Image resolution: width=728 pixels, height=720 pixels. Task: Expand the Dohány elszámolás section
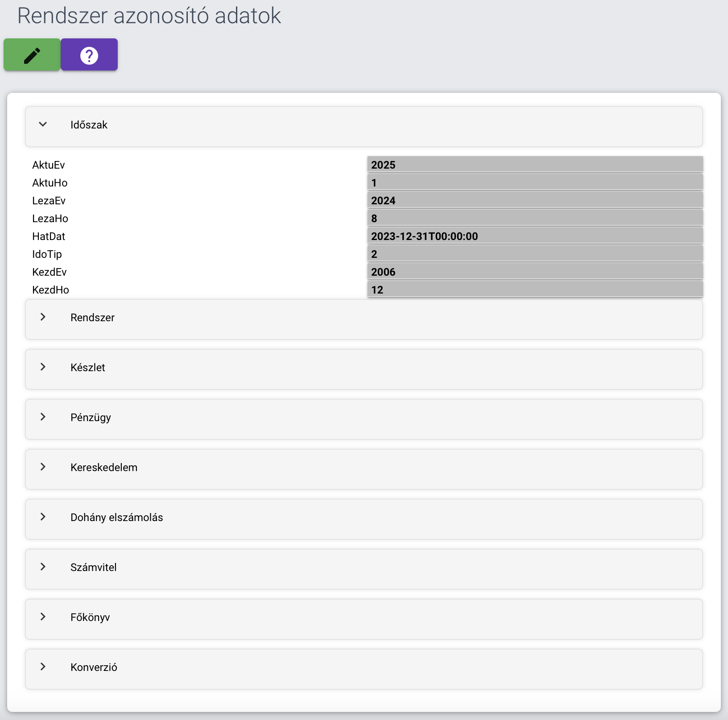364,519
